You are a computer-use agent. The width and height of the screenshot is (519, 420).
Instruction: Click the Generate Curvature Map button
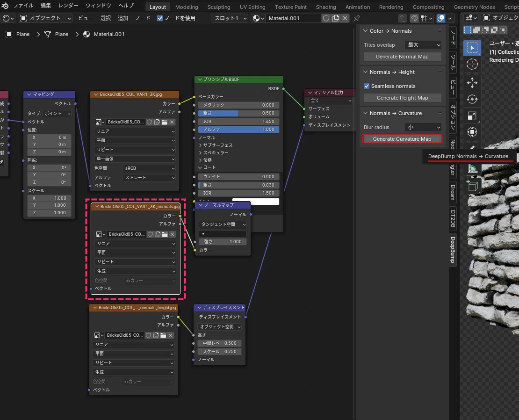pyautogui.click(x=402, y=139)
